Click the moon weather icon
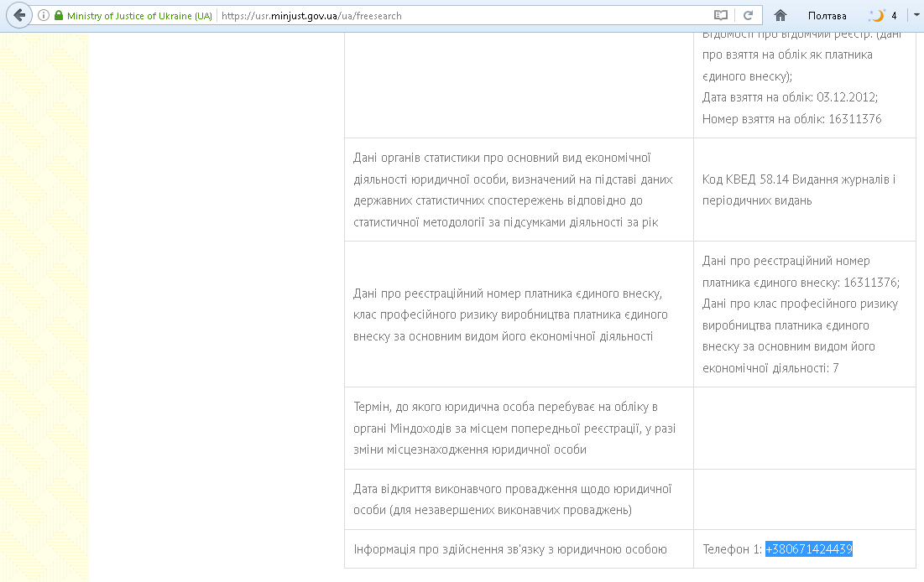The height and width of the screenshot is (582, 924). coord(877,16)
